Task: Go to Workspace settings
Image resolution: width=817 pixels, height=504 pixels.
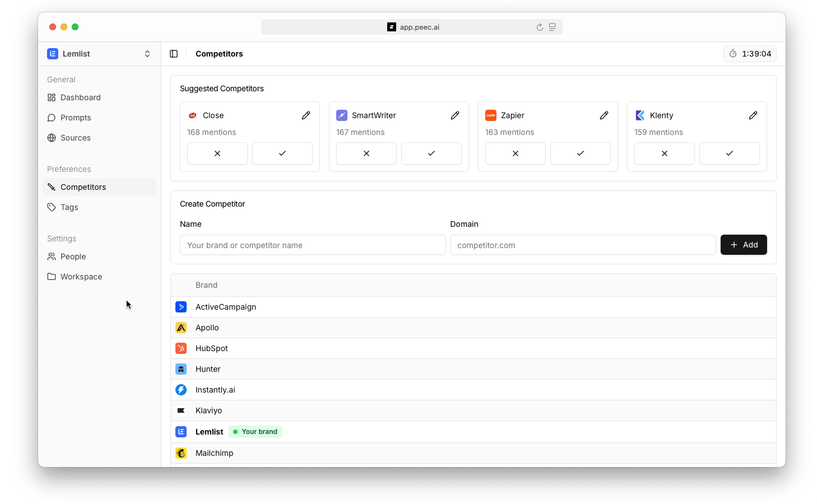Action: pyautogui.click(x=99, y=277)
